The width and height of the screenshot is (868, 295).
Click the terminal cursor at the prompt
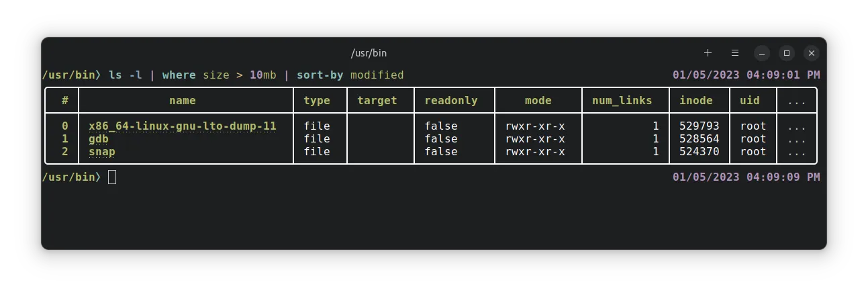point(112,177)
